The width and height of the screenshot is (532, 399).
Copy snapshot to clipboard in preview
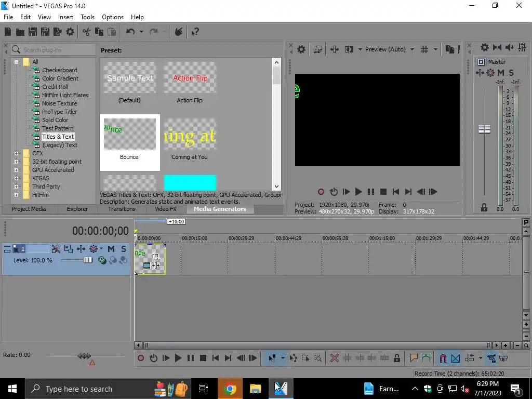pyautogui.click(x=450, y=49)
